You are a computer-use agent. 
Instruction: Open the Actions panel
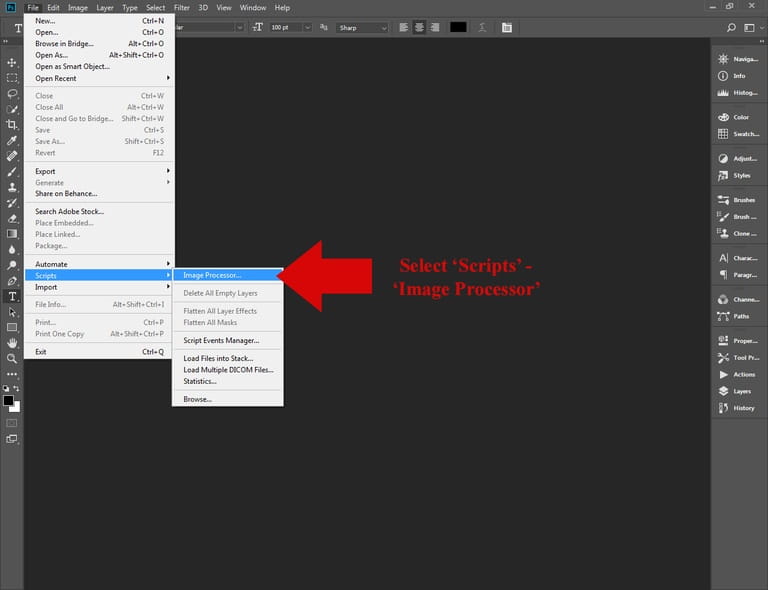[739, 375]
